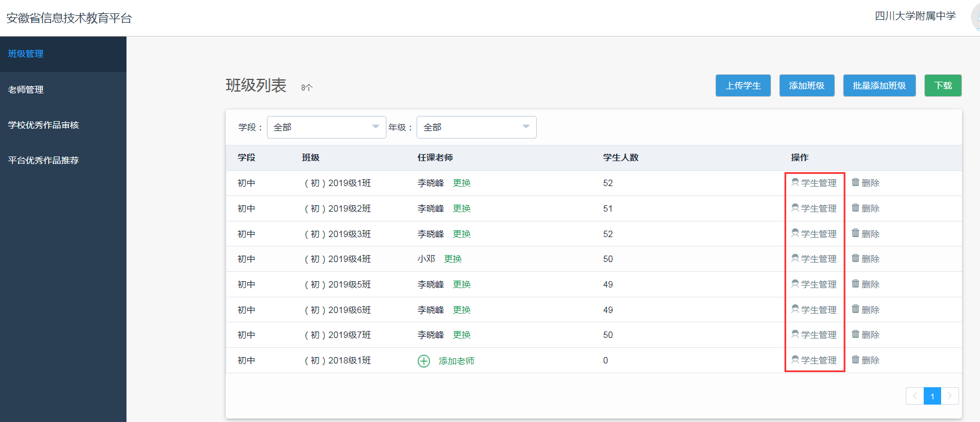Open 老师管理 in the sidebar

26,90
